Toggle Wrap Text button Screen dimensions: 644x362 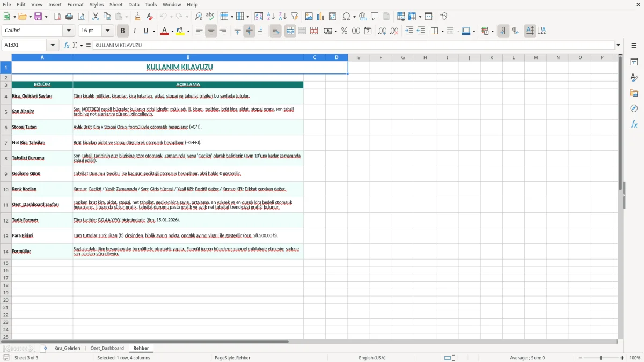click(x=276, y=31)
